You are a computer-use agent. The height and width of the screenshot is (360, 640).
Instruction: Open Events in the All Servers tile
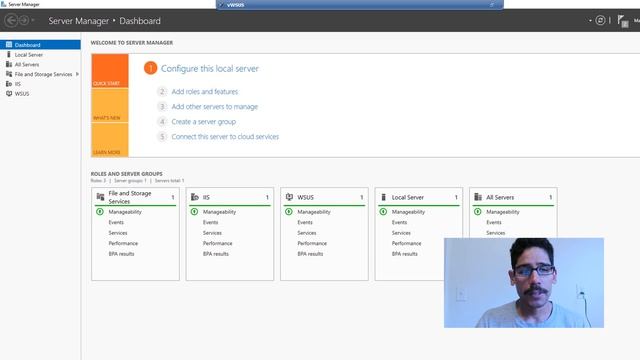(494, 222)
